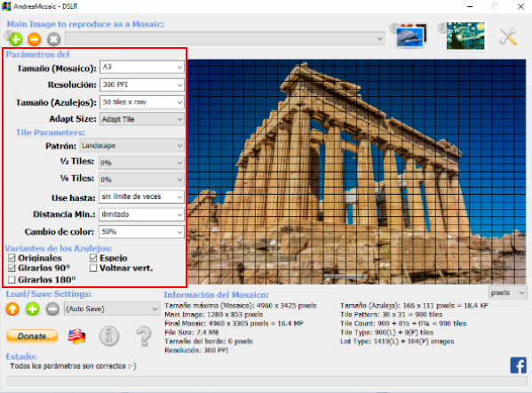Enable the Voltear vert. checkbox
Image resolution: width=532 pixels, height=393 pixels.
tap(93, 268)
